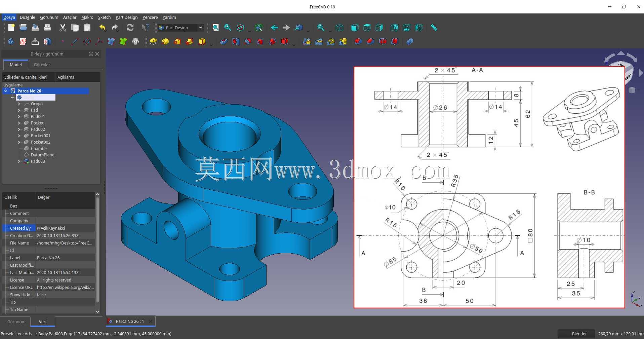Open the Dosya menu

(9, 17)
